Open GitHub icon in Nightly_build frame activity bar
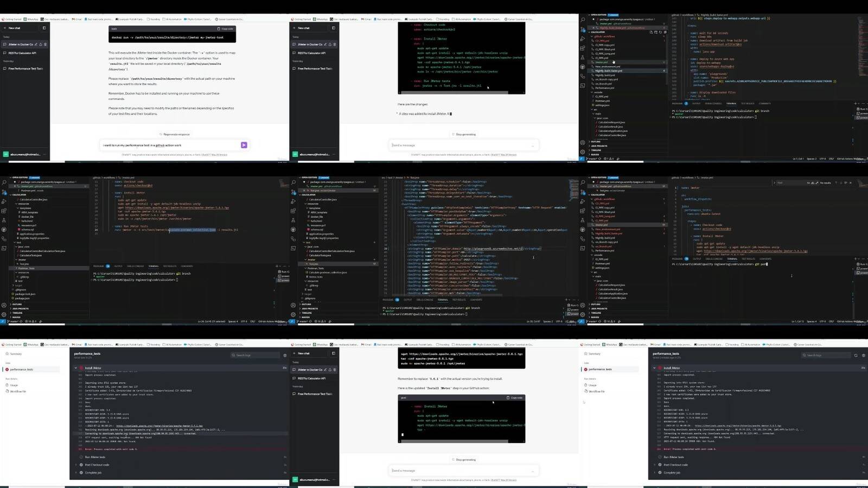Image resolution: width=868 pixels, height=488 pixels. (x=583, y=67)
